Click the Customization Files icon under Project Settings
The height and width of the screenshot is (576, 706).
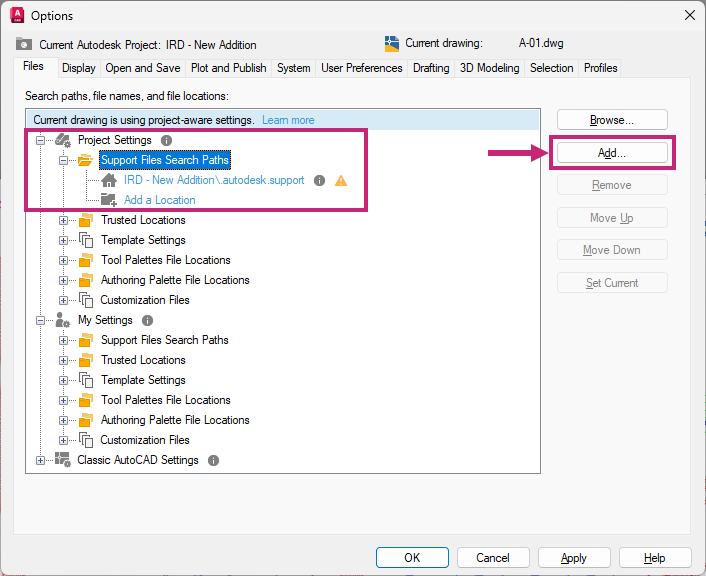pos(86,300)
